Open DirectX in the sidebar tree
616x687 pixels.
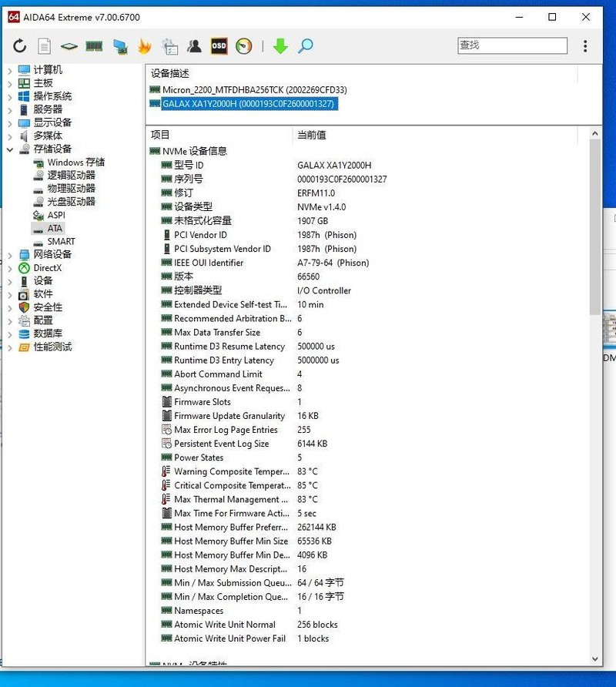click(x=47, y=268)
